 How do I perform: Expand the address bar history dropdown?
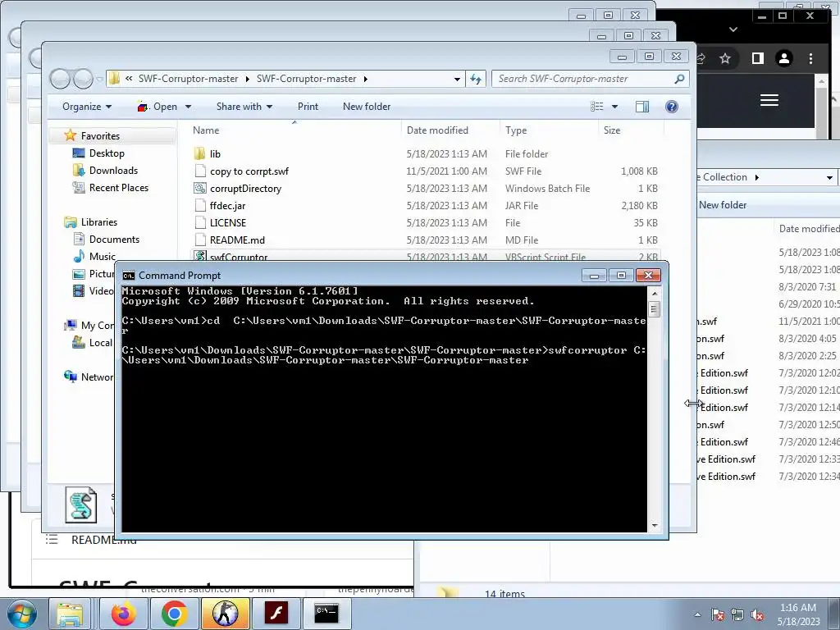tap(457, 80)
